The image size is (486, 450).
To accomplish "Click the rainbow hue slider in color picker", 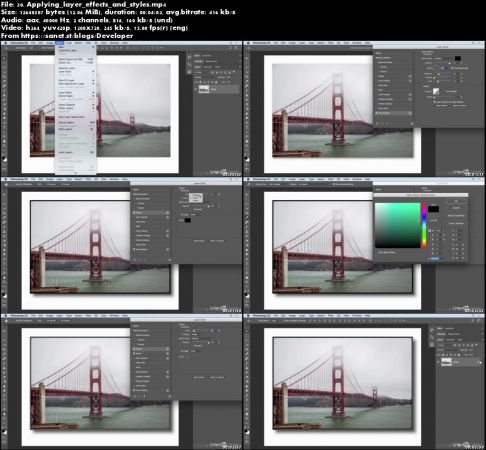I will click(x=424, y=225).
